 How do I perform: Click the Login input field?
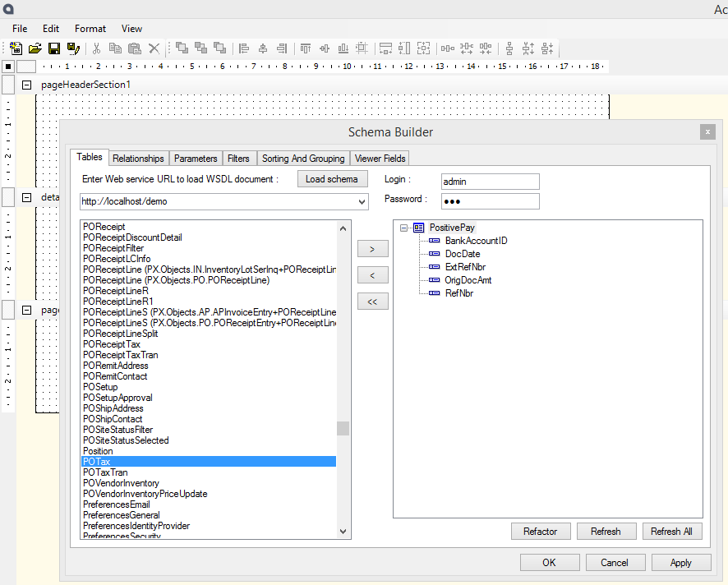pos(490,182)
